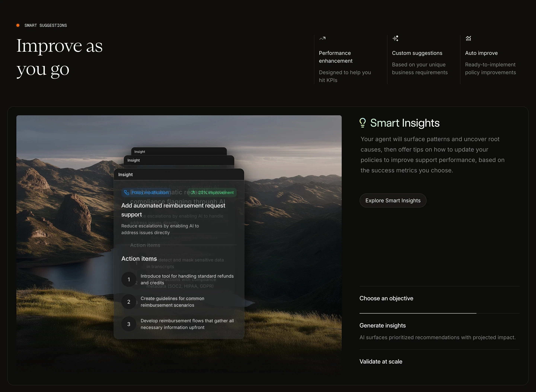Open the middle stacked Insight card header
Viewport: 536px width, 392px height.
click(x=179, y=160)
